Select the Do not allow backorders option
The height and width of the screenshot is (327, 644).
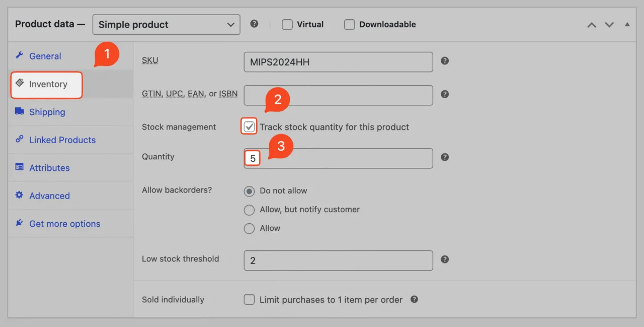(249, 191)
